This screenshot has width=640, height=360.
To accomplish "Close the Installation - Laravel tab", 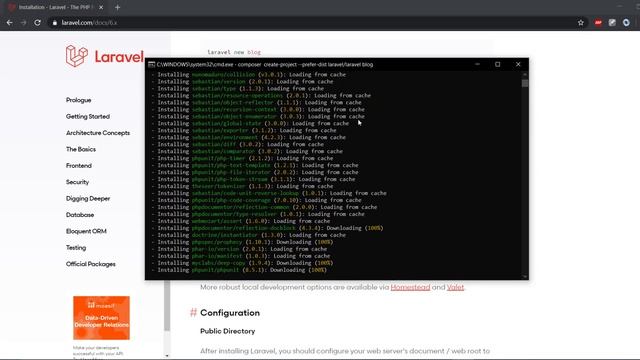I will pos(101,7).
